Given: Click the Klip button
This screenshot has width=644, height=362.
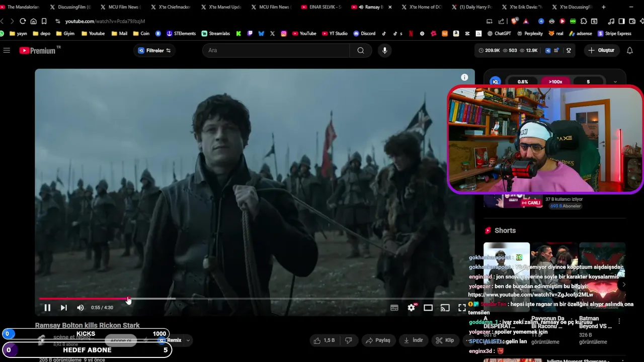Looking at the screenshot, I should pyautogui.click(x=445, y=340).
